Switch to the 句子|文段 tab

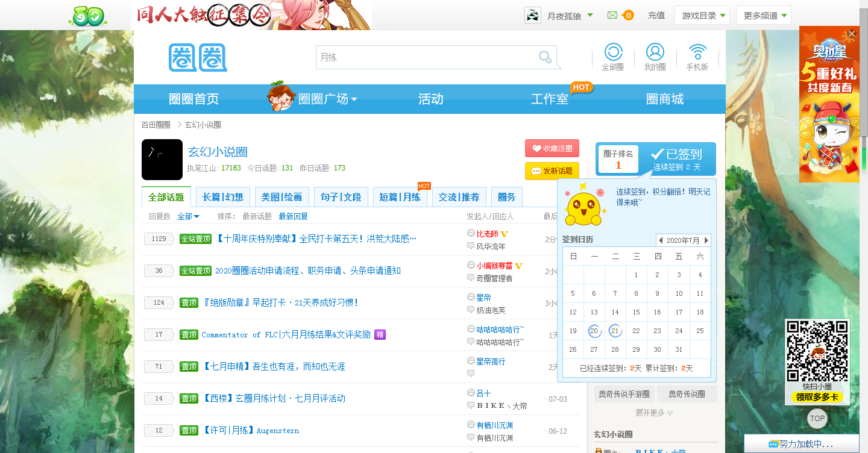tap(341, 197)
